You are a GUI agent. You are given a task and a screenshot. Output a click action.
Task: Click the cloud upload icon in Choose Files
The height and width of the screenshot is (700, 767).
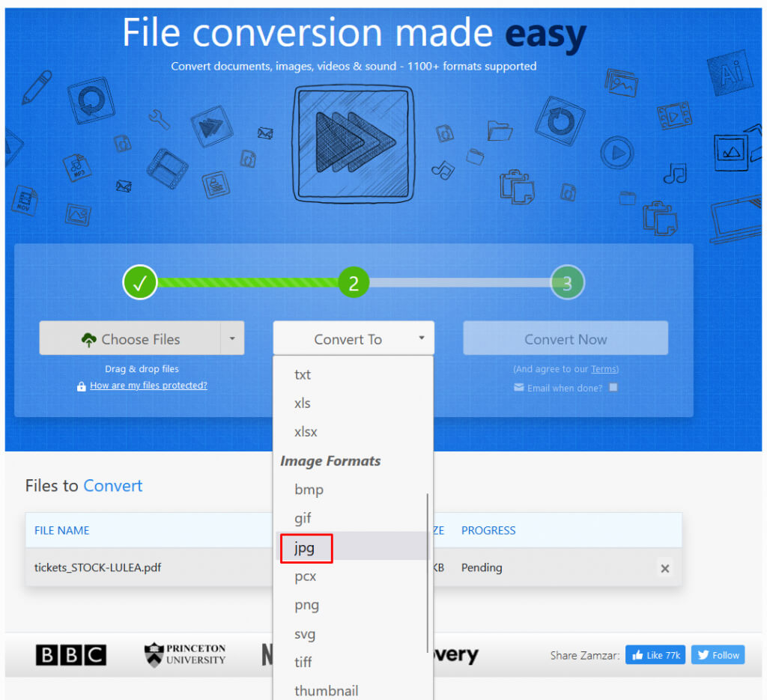pos(88,340)
